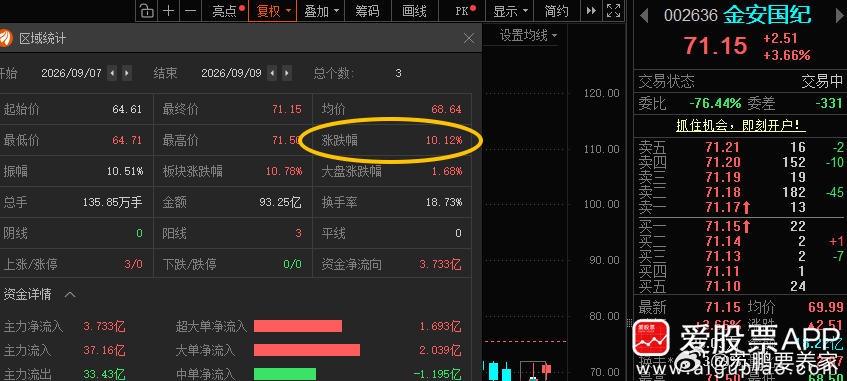Select the 买五 price 71.10

722,286
